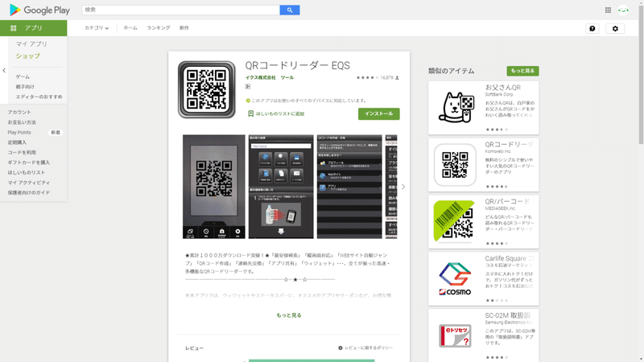Screen dimensions: 644x362
Task: Click the page vertical scrollbar
Action: [x=641, y=74]
